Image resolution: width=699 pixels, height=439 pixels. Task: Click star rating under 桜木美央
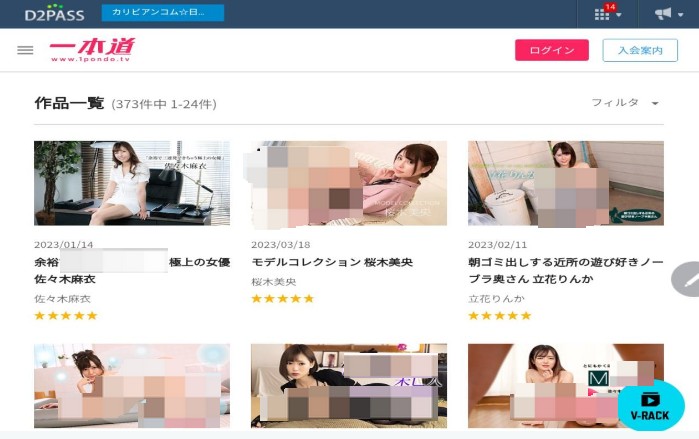(283, 299)
